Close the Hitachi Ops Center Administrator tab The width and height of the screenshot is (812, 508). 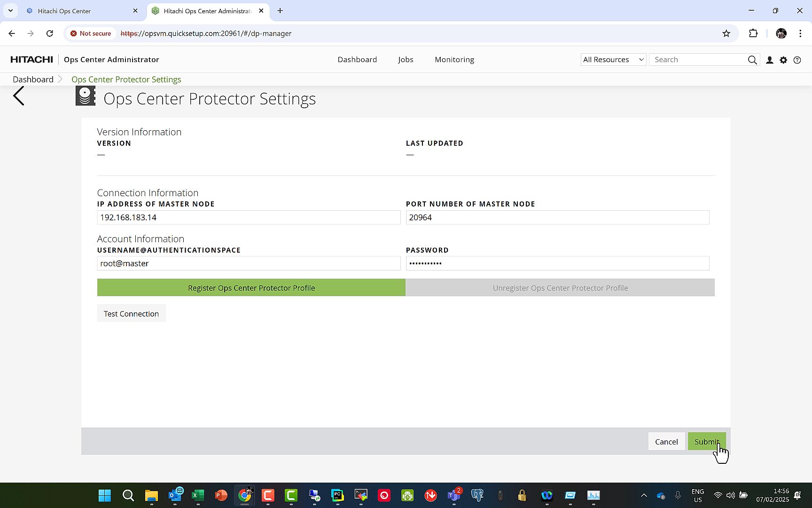(x=261, y=11)
